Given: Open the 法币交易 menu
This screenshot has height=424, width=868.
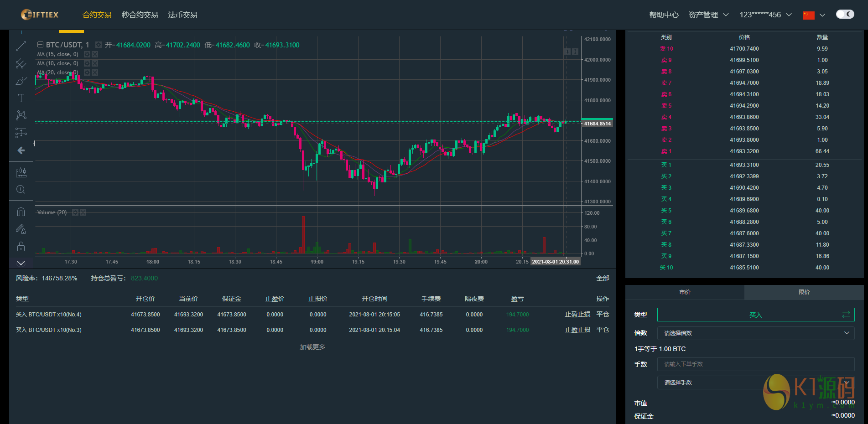Looking at the screenshot, I should [x=182, y=15].
